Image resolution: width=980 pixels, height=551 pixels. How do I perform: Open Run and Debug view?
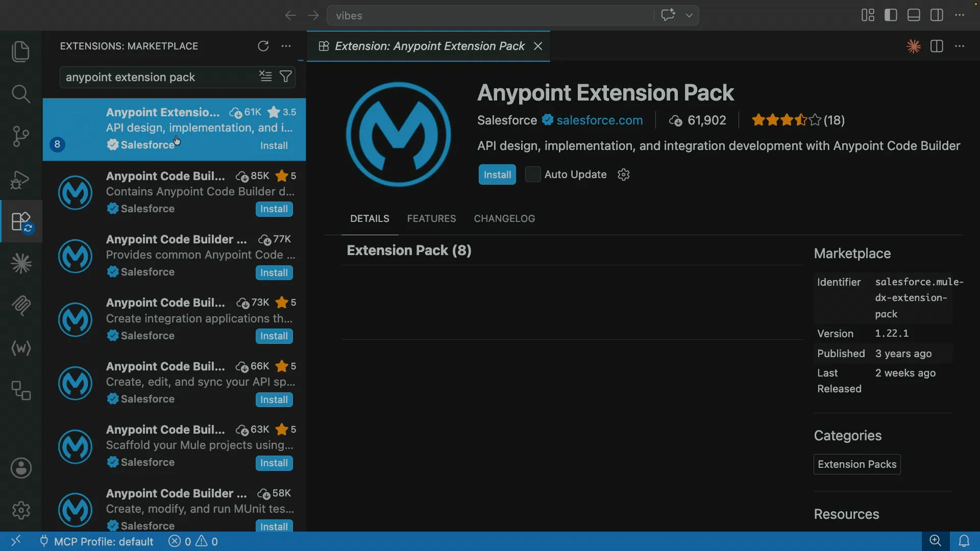click(x=21, y=179)
